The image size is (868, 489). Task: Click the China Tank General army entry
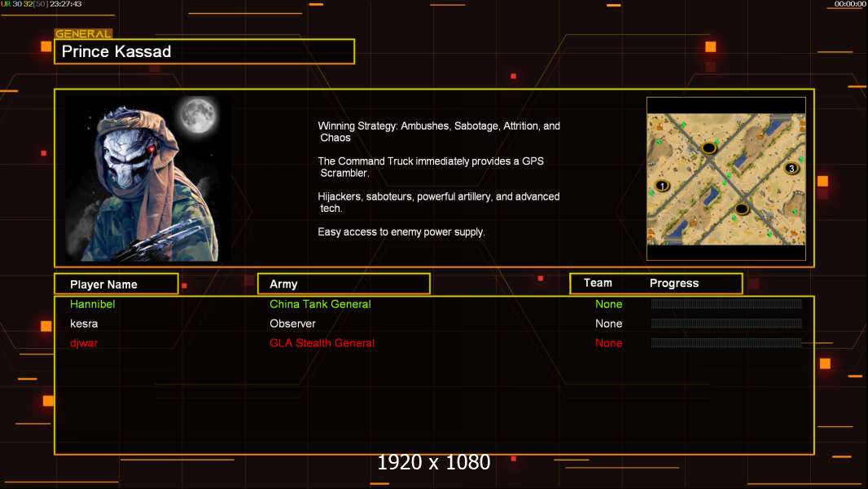point(320,304)
